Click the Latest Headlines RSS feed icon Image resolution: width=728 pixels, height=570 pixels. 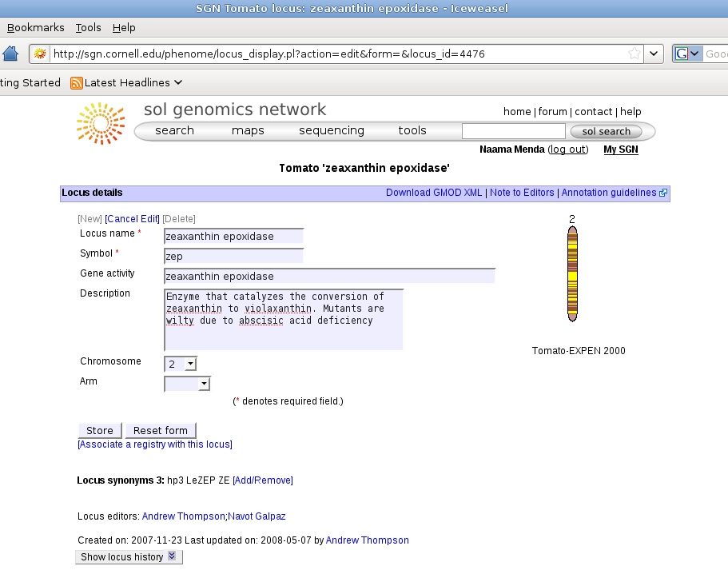(x=77, y=82)
